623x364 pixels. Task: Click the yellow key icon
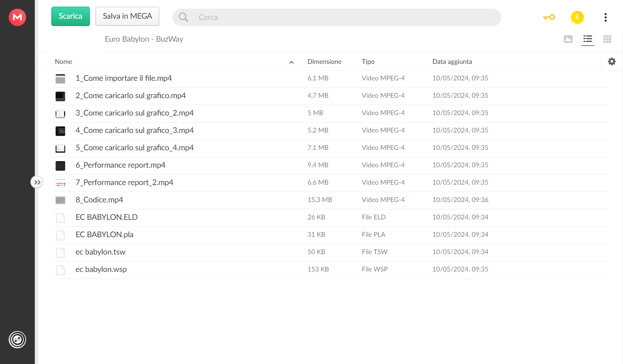tap(549, 17)
